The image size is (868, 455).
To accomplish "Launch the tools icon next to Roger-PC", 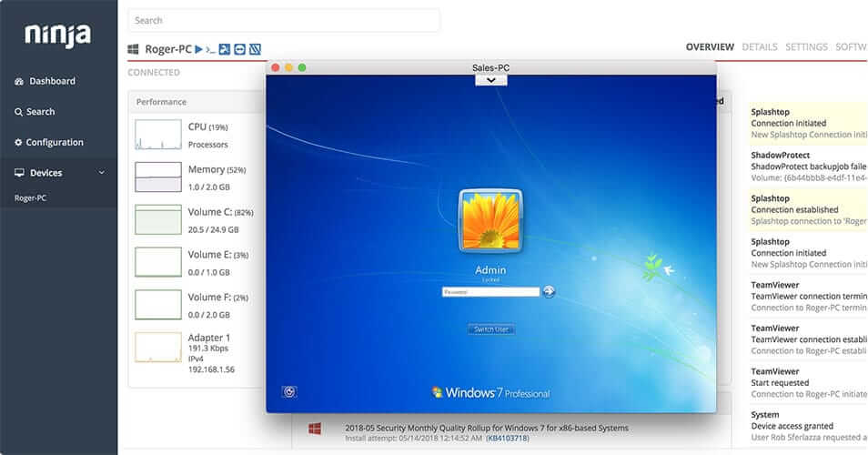I will (x=224, y=49).
